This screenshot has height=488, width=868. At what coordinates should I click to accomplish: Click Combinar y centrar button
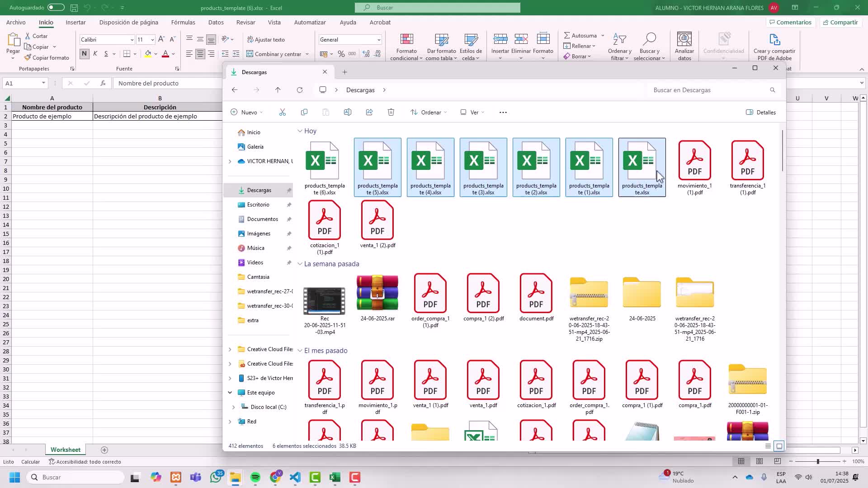pos(274,54)
